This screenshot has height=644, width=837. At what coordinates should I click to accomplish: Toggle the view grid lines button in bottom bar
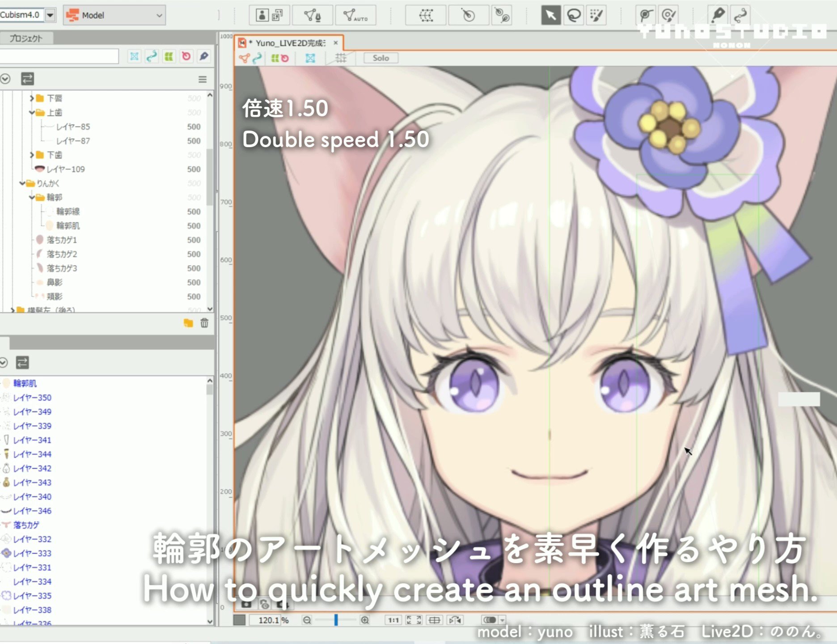(434, 620)
